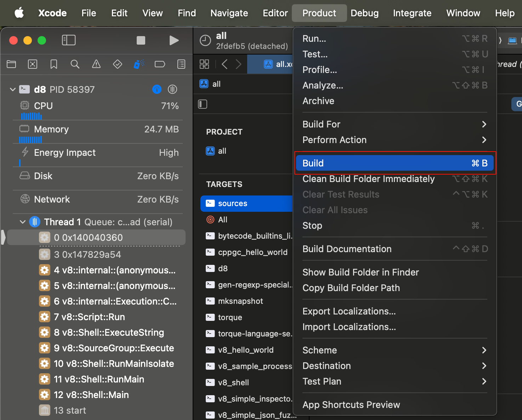Select stack frame 3 0x147829a54

pyautogui.click(x=96, y=255)
